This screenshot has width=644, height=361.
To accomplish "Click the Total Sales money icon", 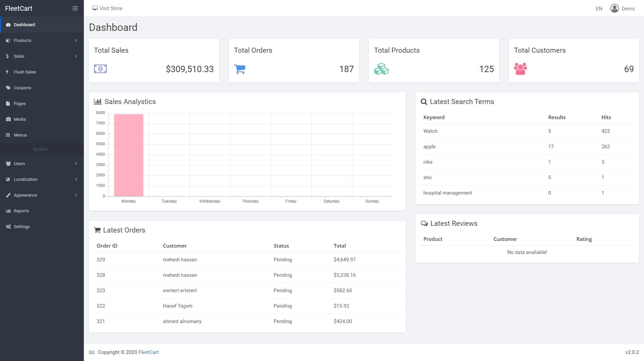I will pos(100,69).
